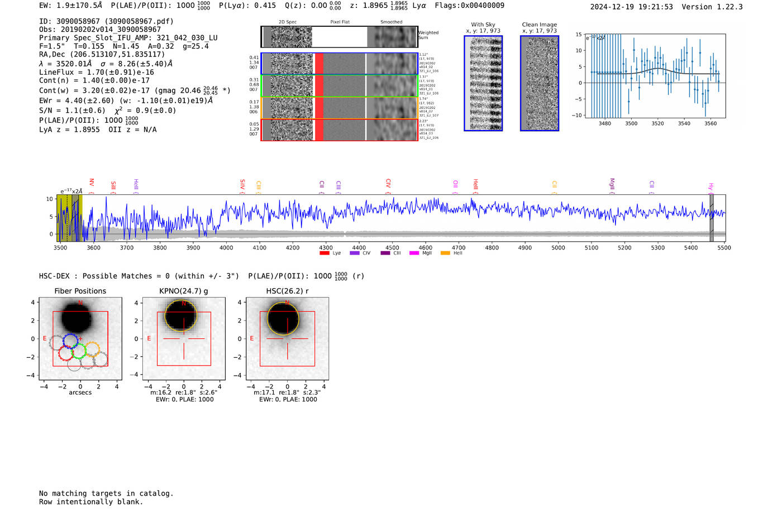Click the EWr = 4.40(±2.60) line
782x532 pixels.
(126, 101)
